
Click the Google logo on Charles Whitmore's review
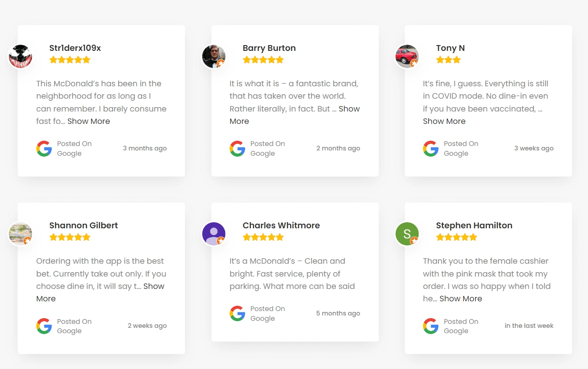[237, 313]
